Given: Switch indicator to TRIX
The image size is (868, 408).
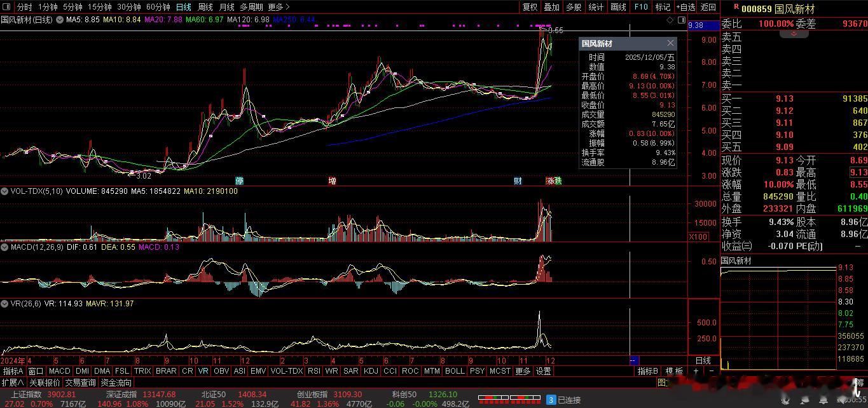Looking at the screenshot, I should click(x=142, y=371).
